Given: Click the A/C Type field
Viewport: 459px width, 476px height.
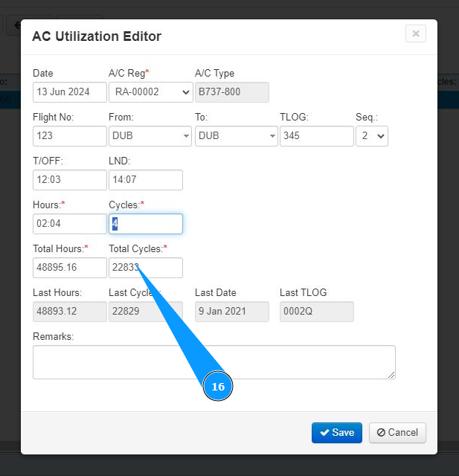Looking at the screenshot, I should pos(231,92).
